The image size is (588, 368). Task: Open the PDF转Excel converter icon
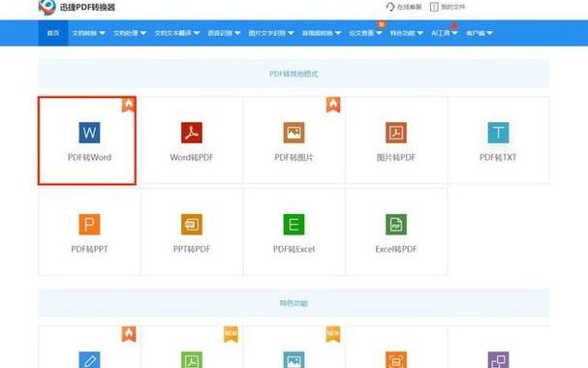294,225
